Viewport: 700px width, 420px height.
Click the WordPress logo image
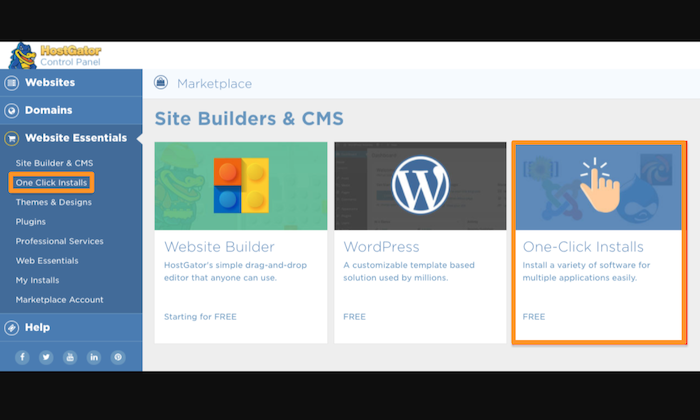click(x=420, y=185)
